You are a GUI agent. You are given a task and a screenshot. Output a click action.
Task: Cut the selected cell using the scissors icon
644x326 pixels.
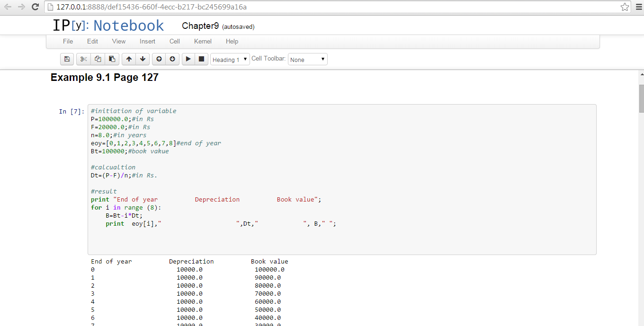[83, 59]
